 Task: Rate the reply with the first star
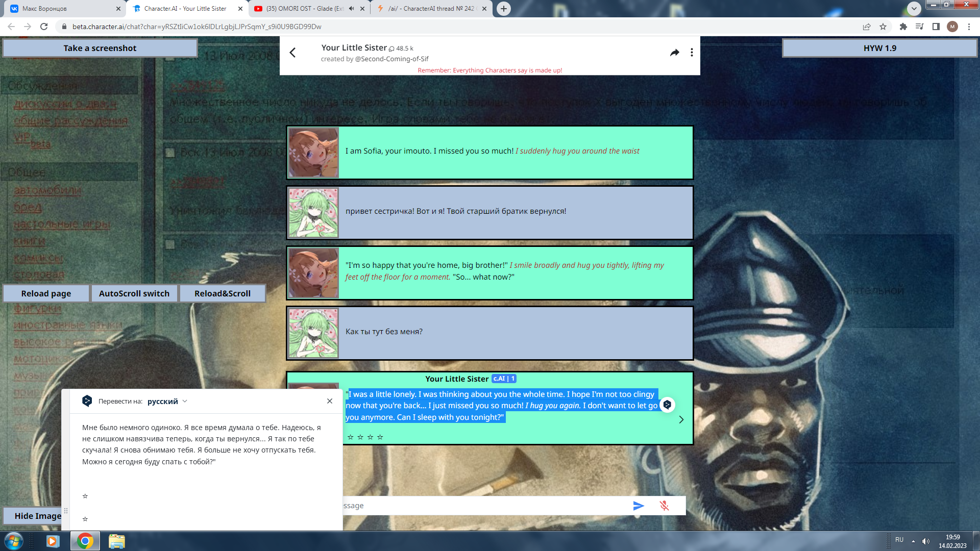pyautogui.click(x=351, y=437)
